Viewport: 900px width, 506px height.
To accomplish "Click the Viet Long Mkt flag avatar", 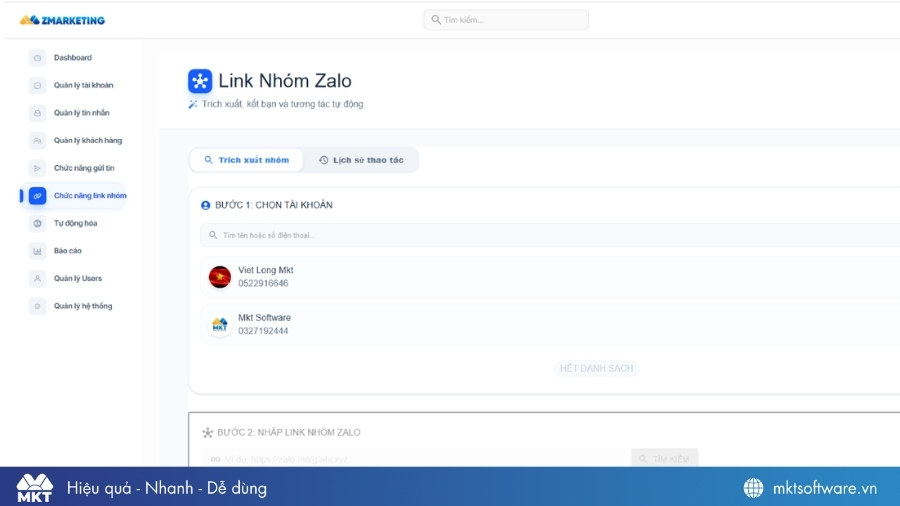I will (x=220, y=277).
